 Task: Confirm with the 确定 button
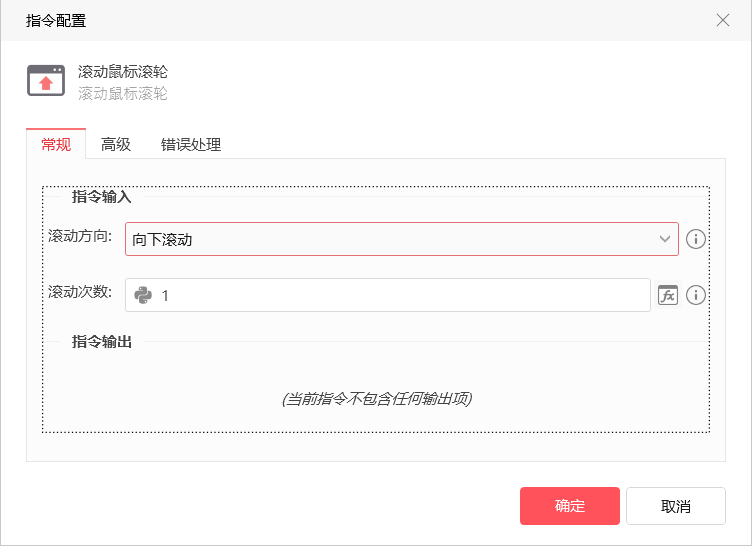(x=569, y=506)
